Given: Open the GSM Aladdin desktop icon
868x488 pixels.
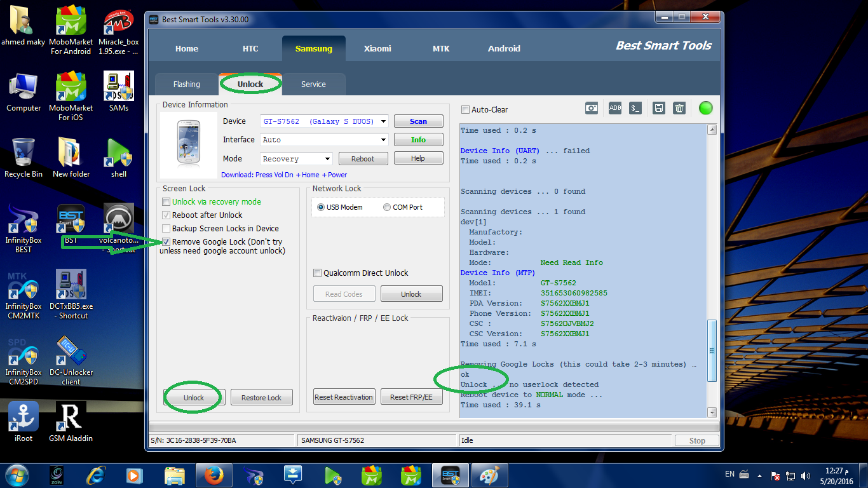Looking at the screenshot, I should 71,422.
